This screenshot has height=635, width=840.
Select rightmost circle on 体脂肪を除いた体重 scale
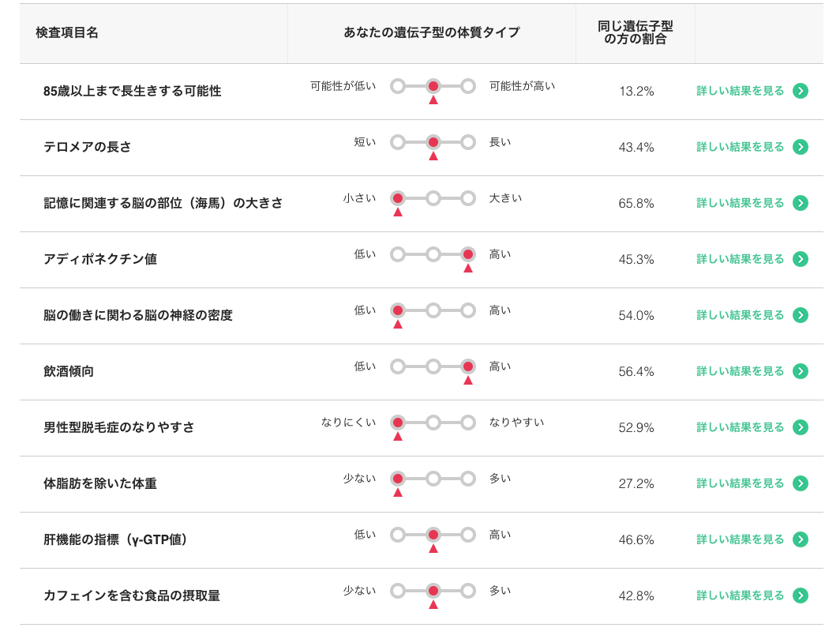[x=468, y=479]
